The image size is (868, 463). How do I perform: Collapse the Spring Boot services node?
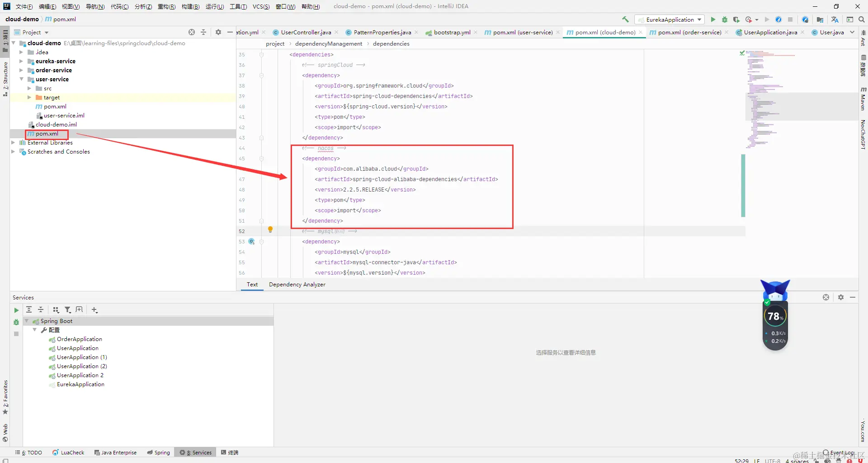click(26, 321)
